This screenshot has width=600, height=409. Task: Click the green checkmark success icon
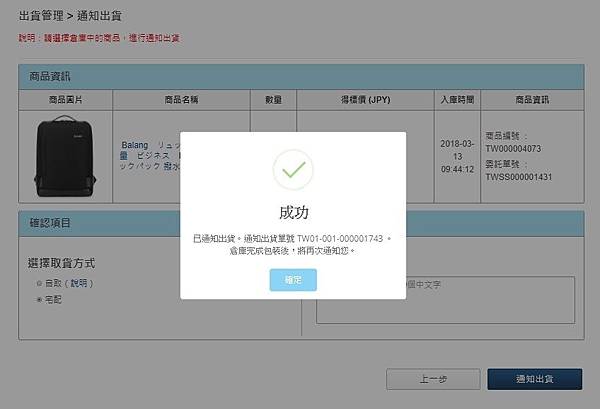[x=293, y=170]
